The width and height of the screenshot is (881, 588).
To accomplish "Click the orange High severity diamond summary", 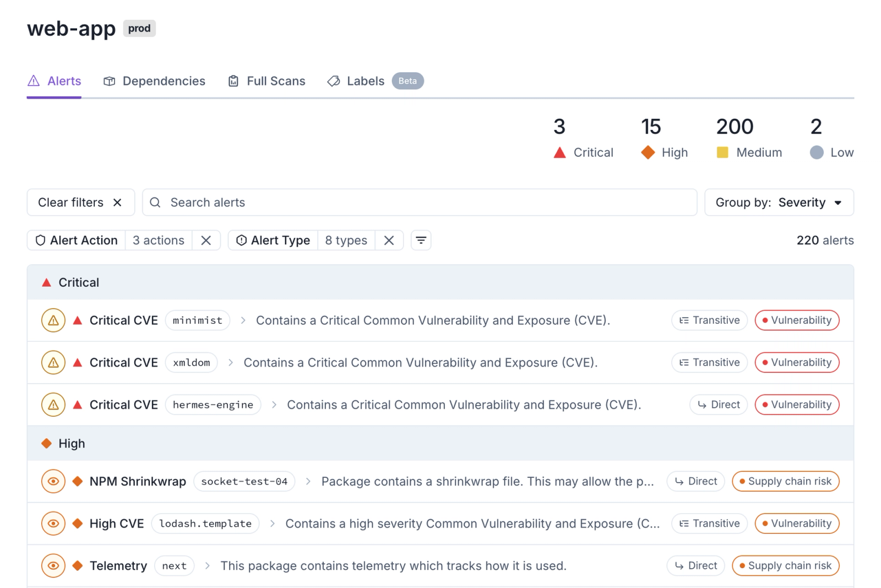I will (648, 153).
